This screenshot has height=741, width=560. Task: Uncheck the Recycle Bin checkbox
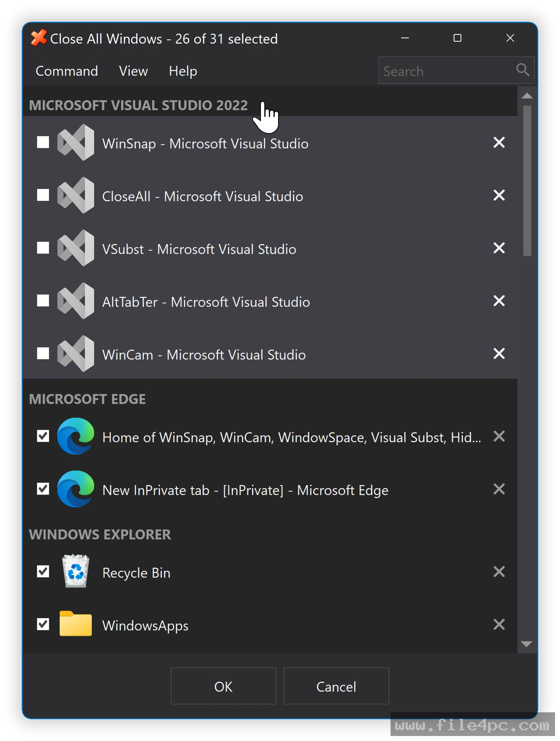coord(43,572)
